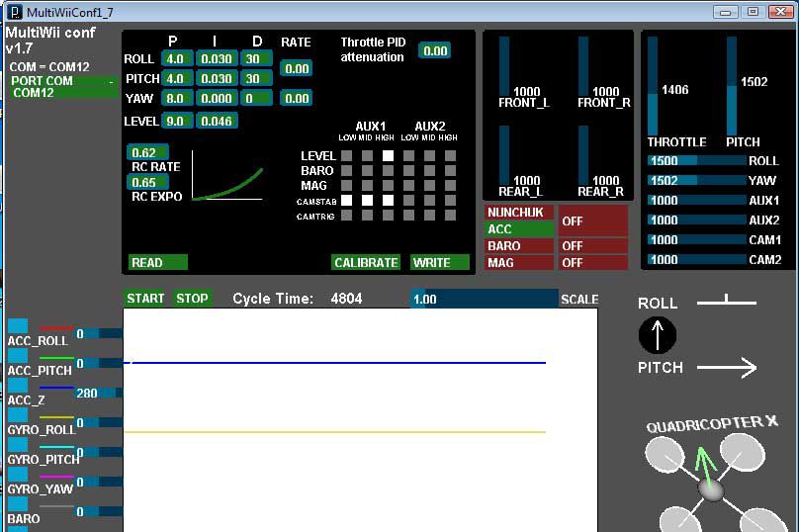Click the YAW RATE value field
Screen dimensions: 799x532
pyautogui.click(x=296, y=98)
